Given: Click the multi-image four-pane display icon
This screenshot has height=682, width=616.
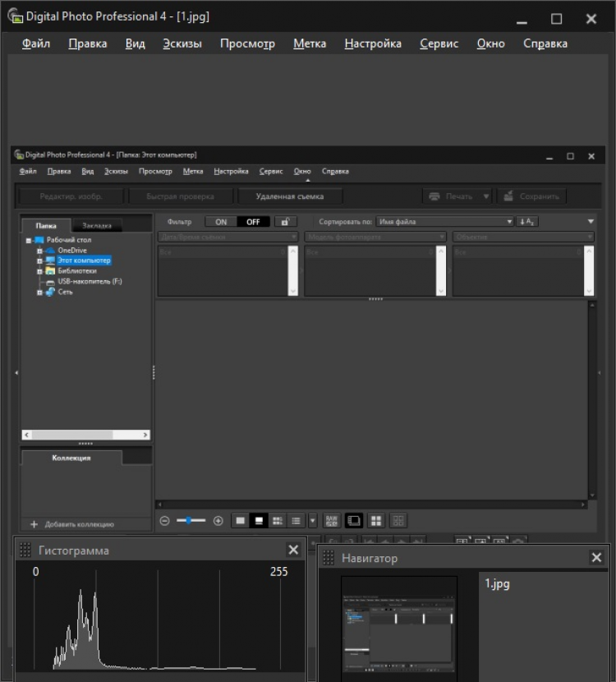Looking at the screenshot, I should tap(376, 520).
